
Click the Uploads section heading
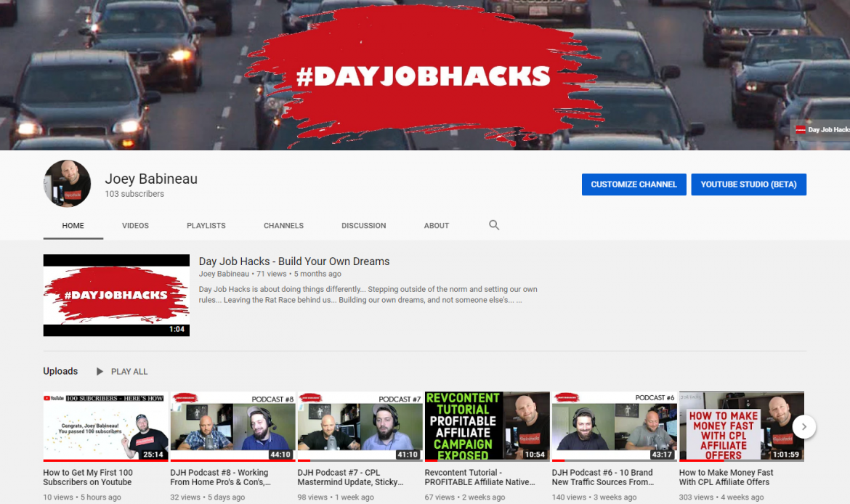pyautogui.click(x=60, y=371)
